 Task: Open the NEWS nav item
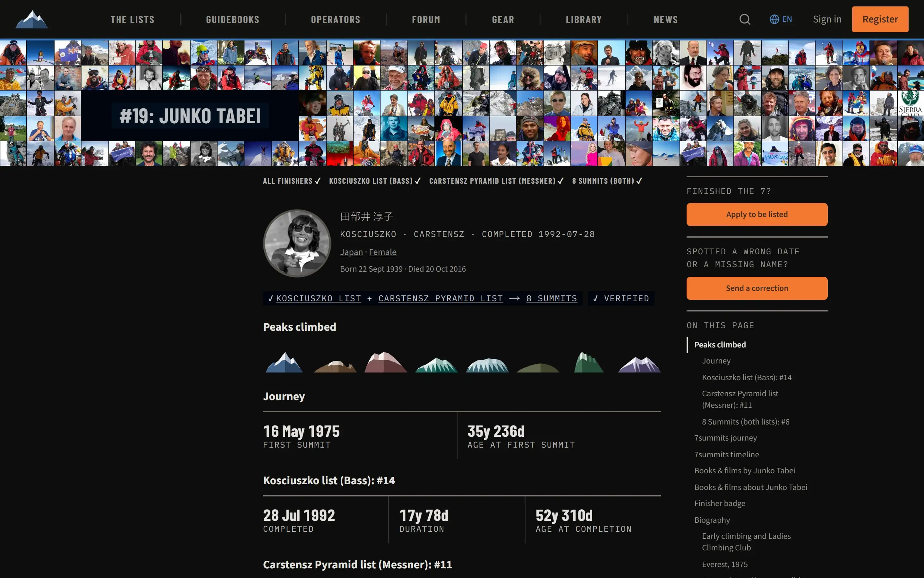click(665, 20)
